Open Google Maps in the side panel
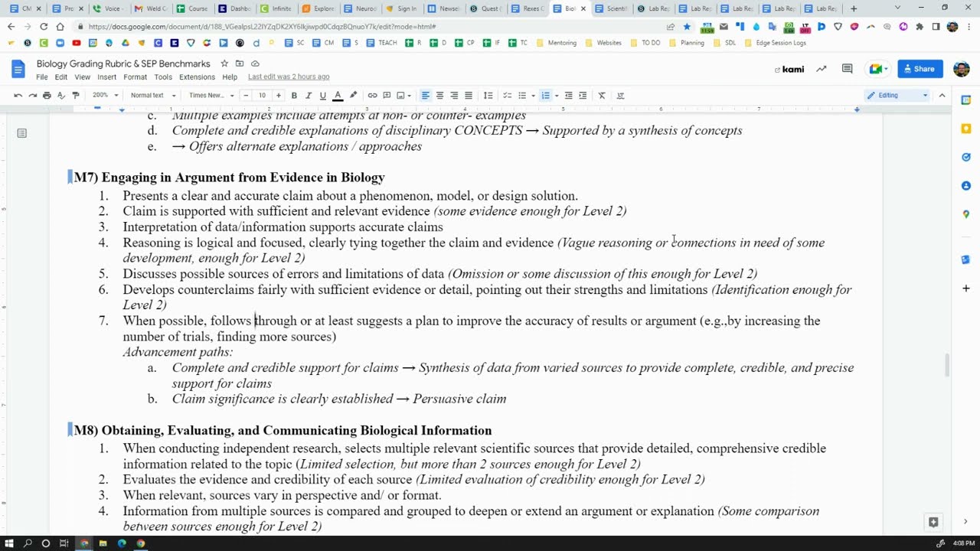This screenshot has height=551, width=980. 966,214
